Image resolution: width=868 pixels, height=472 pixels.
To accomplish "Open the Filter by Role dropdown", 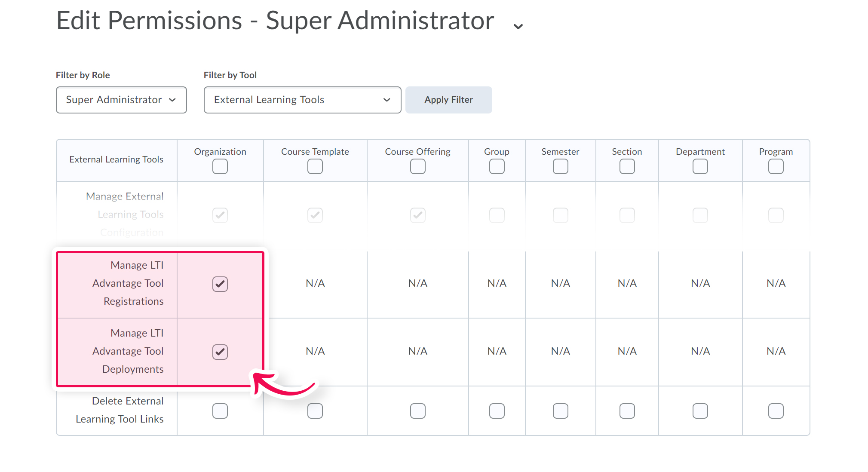I will pos(121,100).
